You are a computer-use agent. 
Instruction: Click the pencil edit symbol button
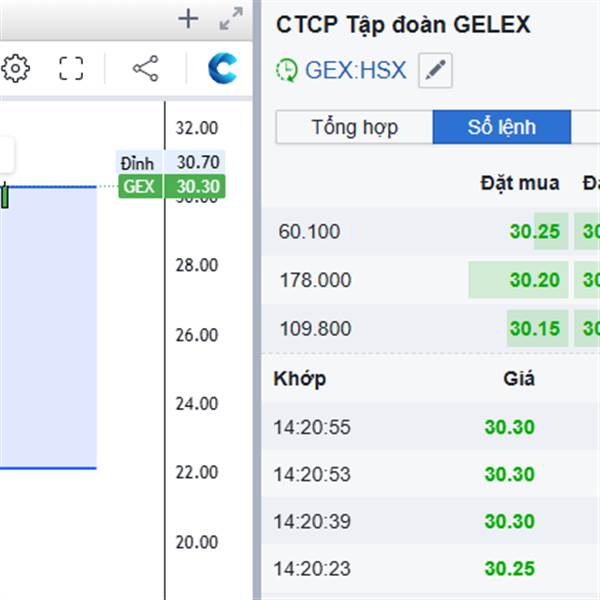click(435, 70)
